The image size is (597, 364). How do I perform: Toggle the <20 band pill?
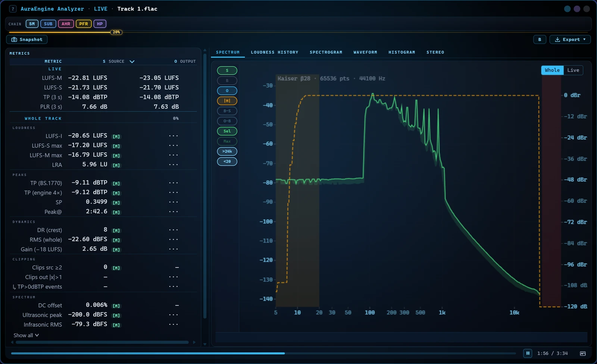pos(227,161)
